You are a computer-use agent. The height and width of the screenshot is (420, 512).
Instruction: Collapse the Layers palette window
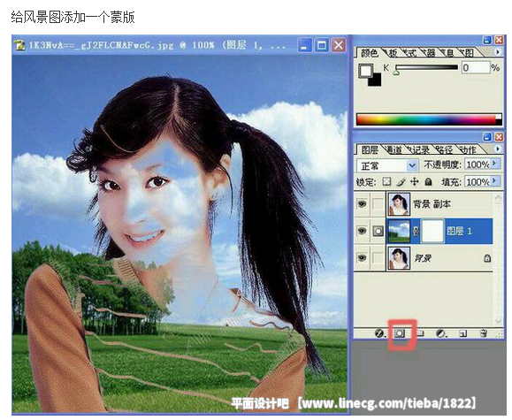(x=487, y=137)
